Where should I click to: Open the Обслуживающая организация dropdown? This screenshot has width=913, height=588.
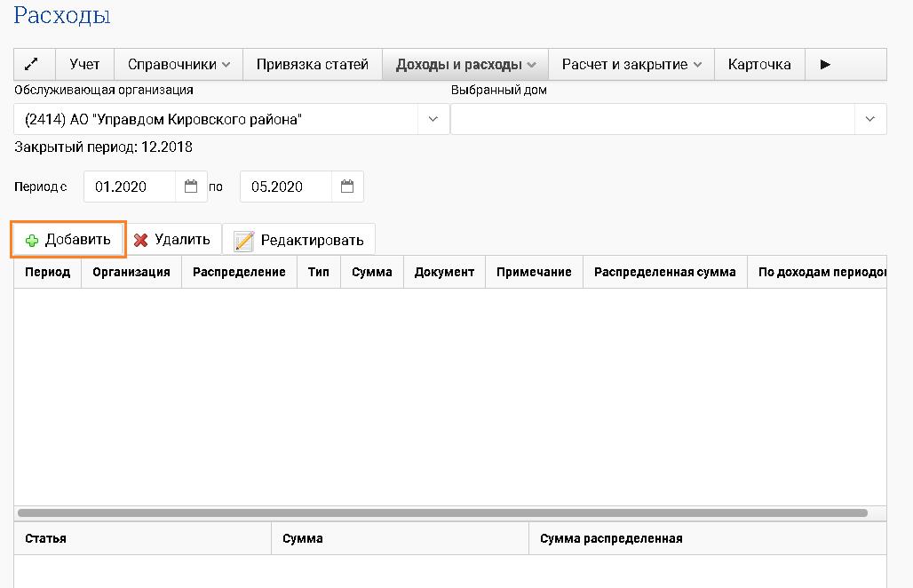[433, 118]
